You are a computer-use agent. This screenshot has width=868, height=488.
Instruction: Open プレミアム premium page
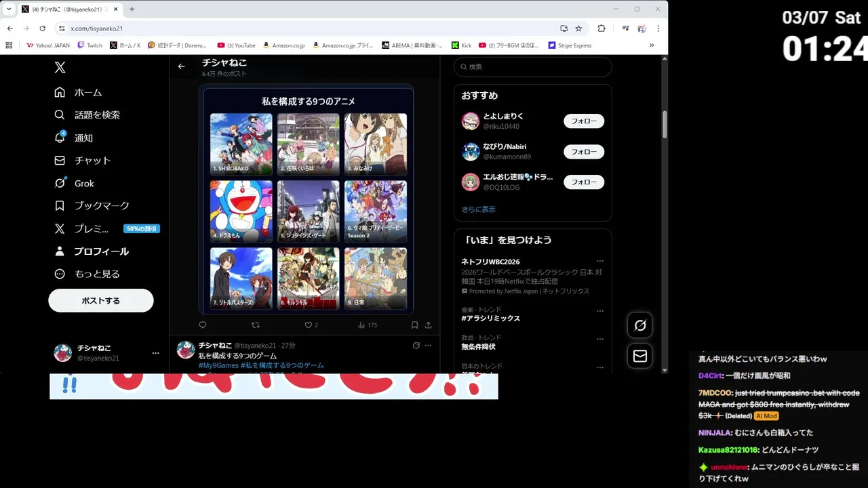(106, 228)
